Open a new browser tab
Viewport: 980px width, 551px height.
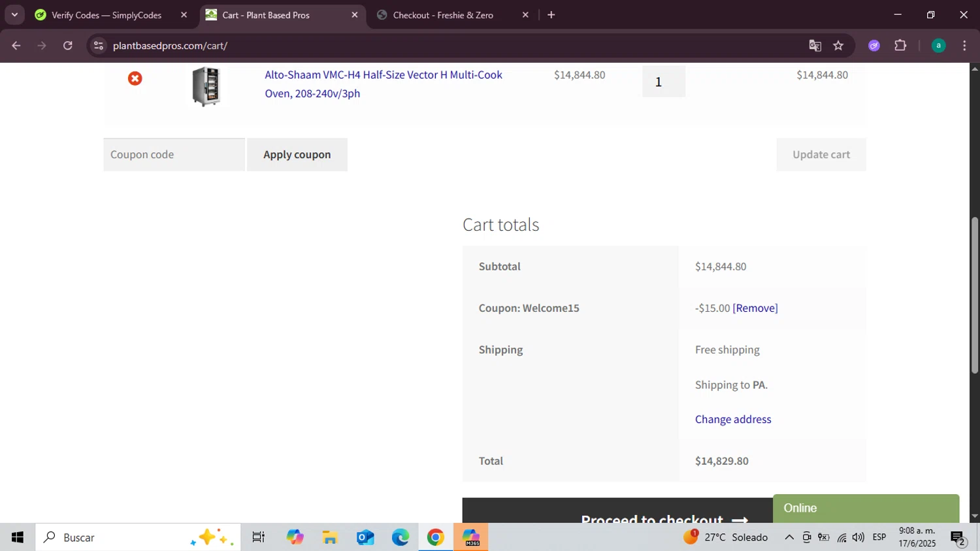(551, 15)
